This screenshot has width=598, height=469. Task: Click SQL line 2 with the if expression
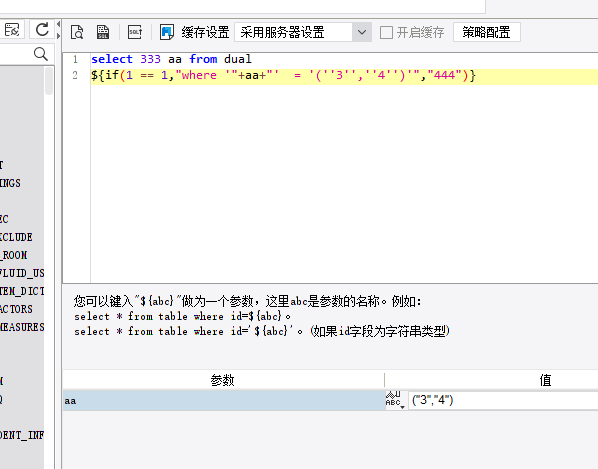pyautogui.click(x=283, y=75)
